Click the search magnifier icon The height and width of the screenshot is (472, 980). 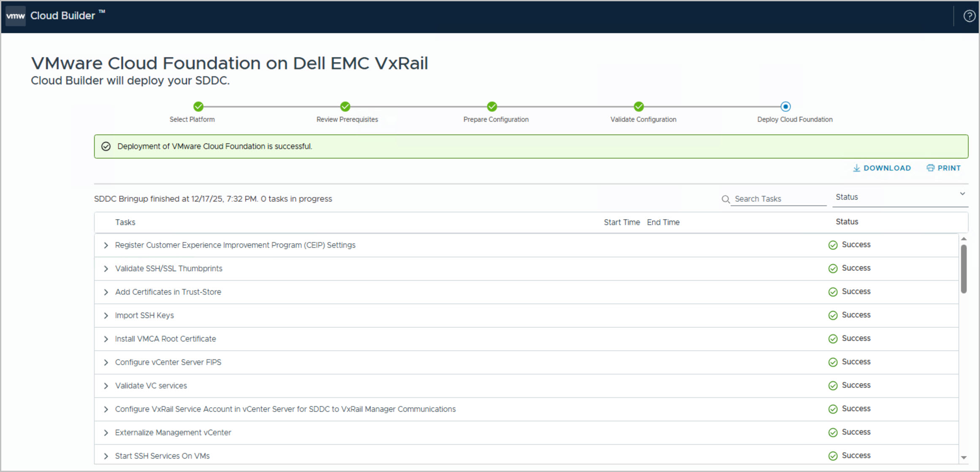(725, 199)
